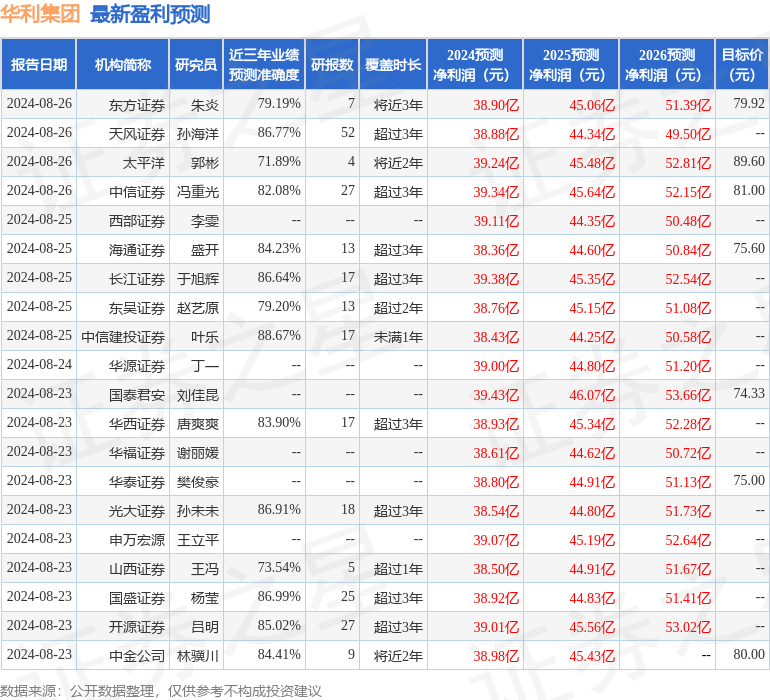Select 东方证券 institution cell
770x700 pixels.
(x=137, y=105)
